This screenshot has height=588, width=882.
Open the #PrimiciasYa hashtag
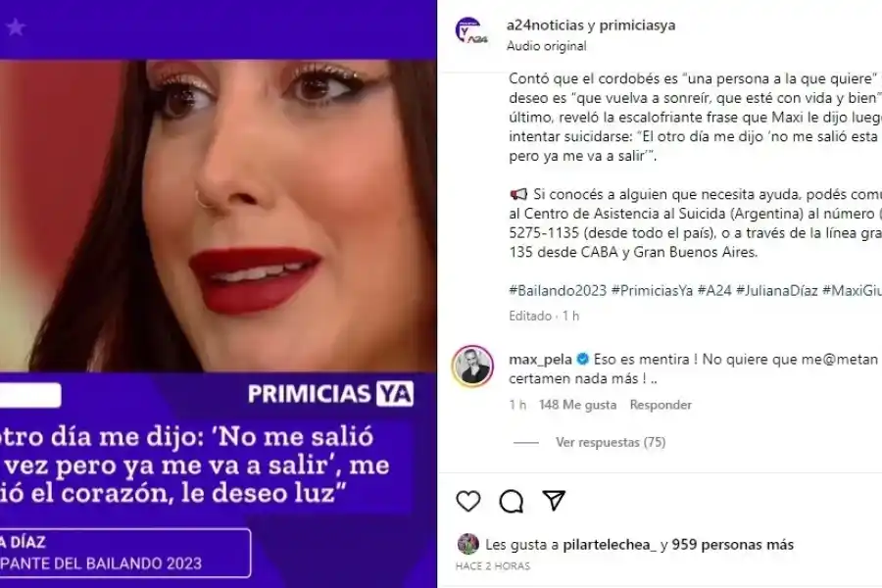(x=652, y=290)
